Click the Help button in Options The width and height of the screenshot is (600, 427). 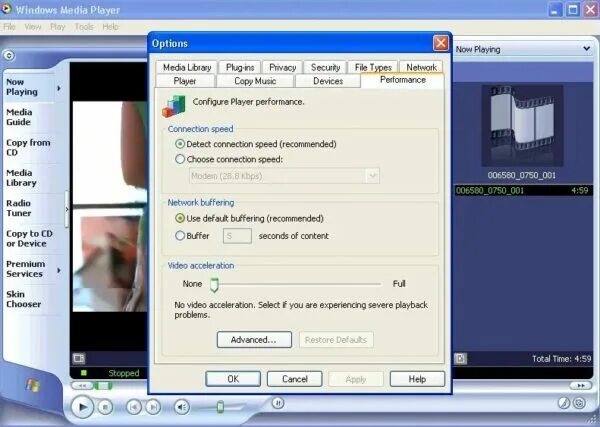tap(417, 379)
